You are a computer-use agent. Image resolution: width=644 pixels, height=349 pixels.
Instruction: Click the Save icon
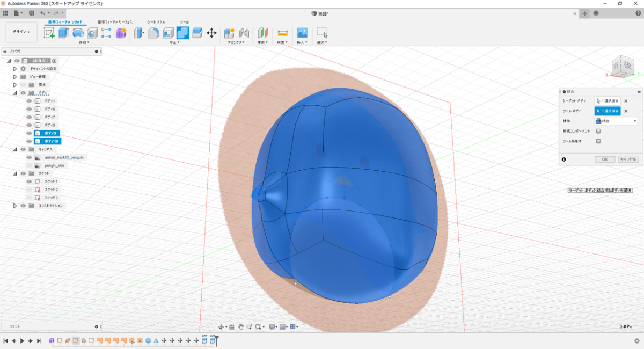32,13
